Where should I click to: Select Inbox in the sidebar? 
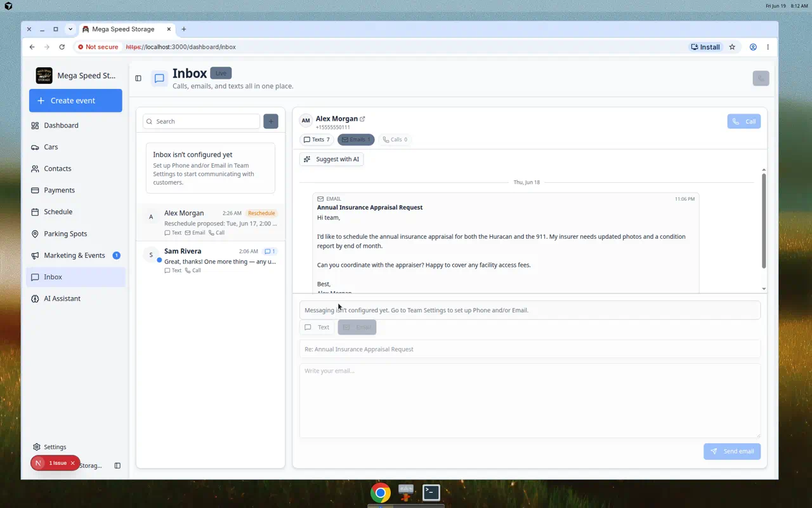(x=75, y=277)
